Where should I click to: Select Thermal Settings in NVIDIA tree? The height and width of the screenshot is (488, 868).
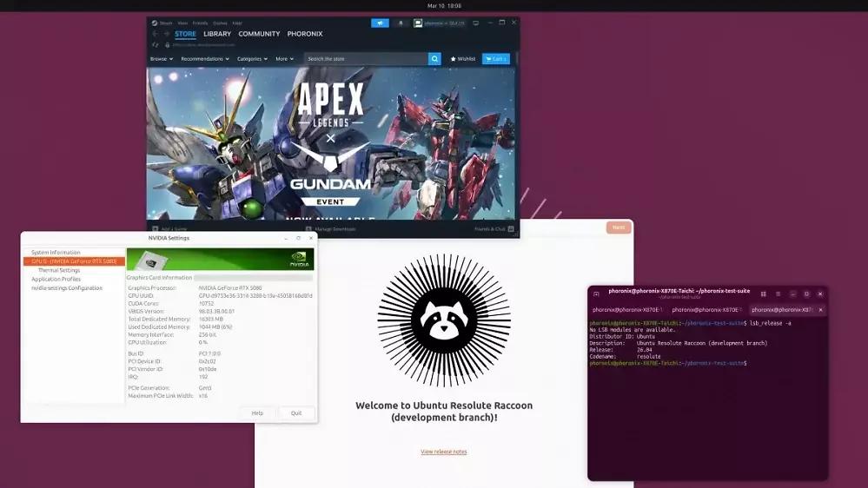coord(59,270)
